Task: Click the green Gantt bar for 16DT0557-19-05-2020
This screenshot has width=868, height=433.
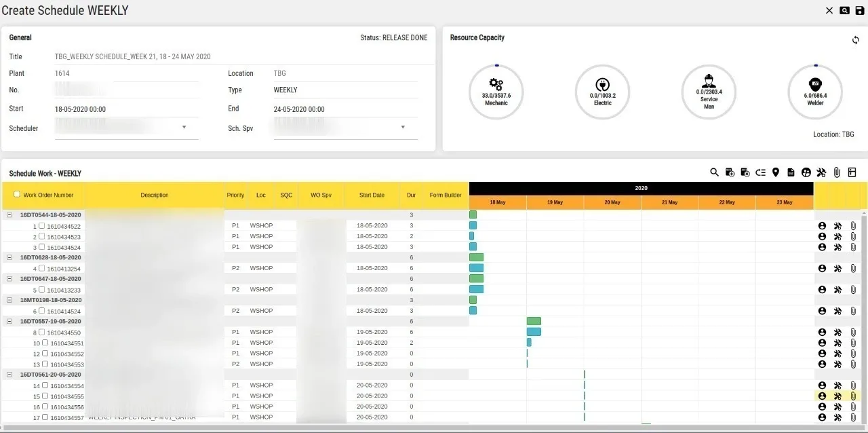Action: pos(534,321)
